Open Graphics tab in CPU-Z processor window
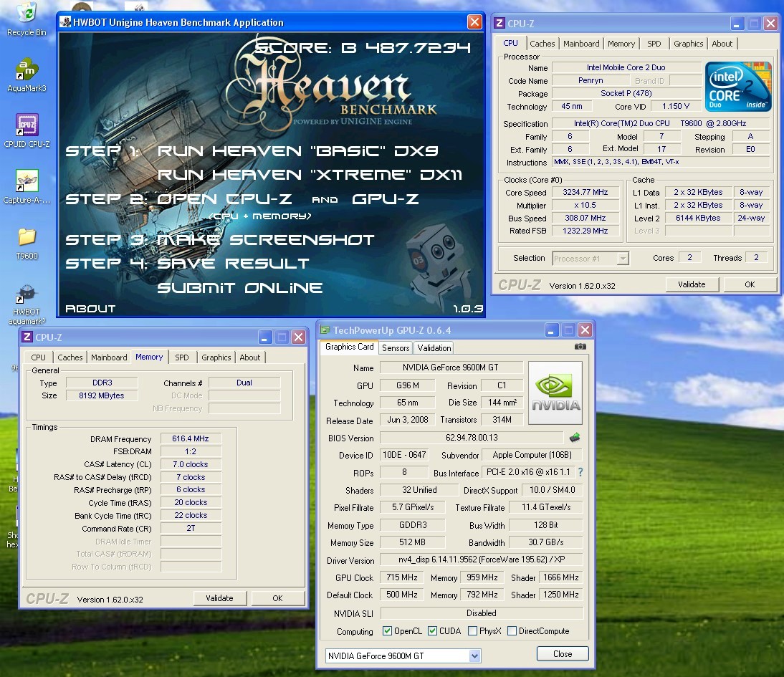Viewport: 784px width, 677px height. tap(688, 44)
